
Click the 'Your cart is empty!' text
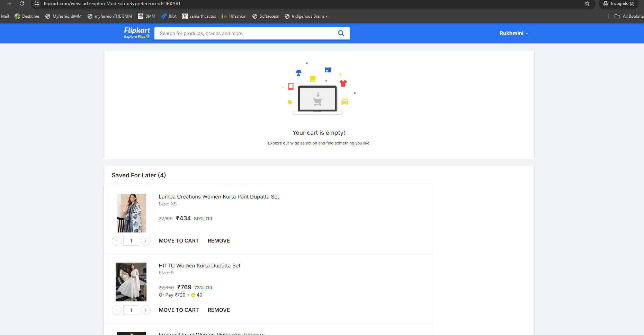pyautogui.click(x=319, y=133)
